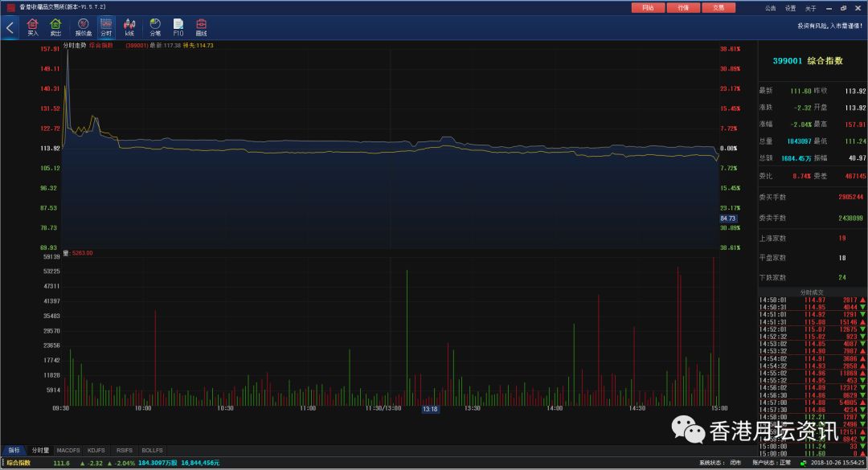Click the 399001 综合指数 title
Viewport: 868px width, 470px height.
808,61
